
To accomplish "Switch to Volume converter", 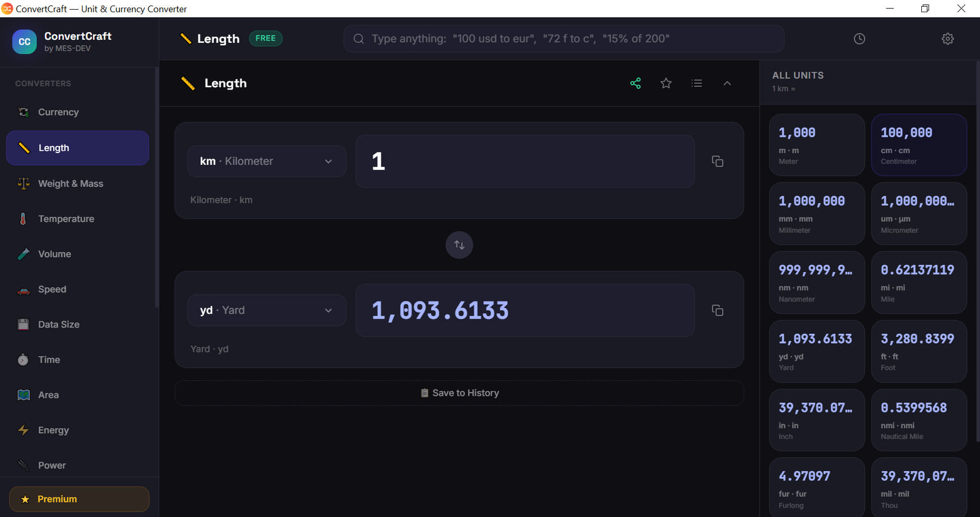I will pos(78,254).
